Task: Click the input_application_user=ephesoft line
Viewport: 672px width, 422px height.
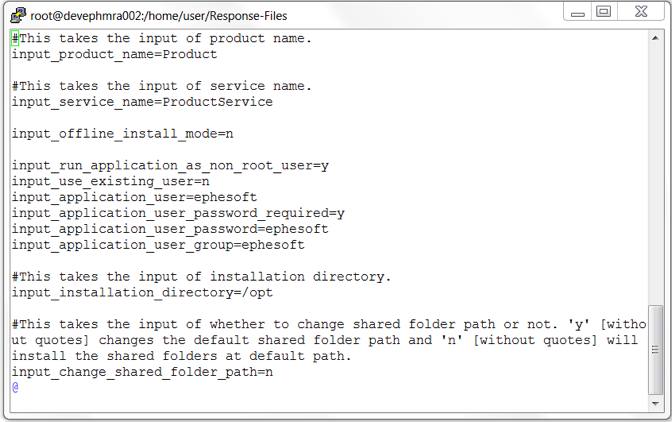Action: 134,197
